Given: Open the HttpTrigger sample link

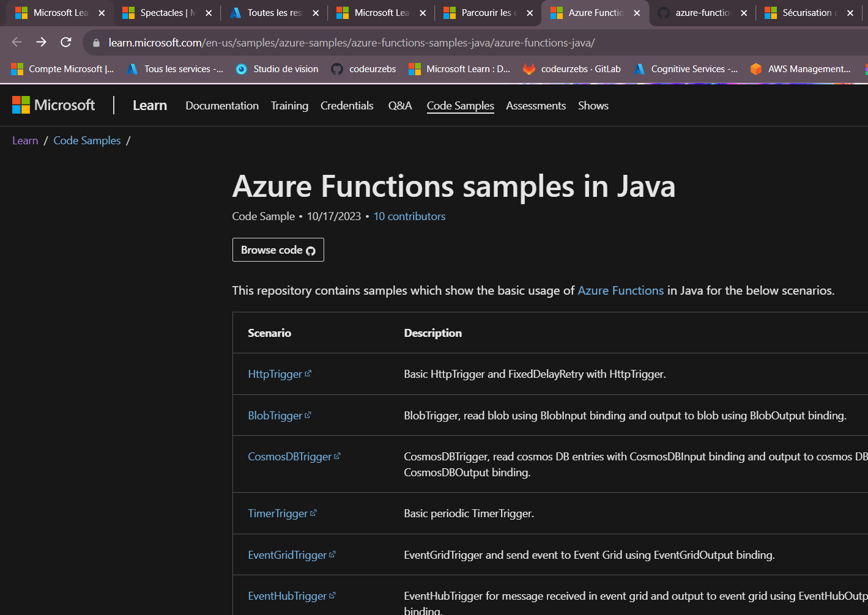Looking at the screenshot, I should pos(275,374).
